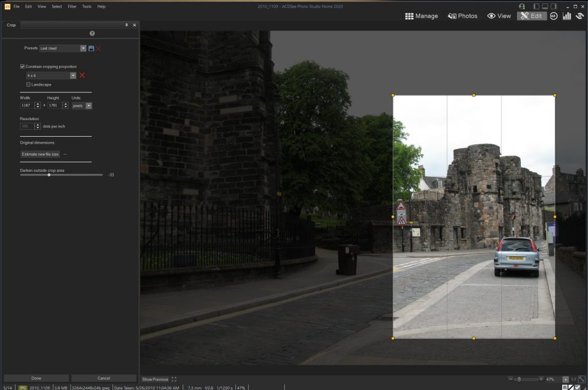Delete the 4 x 6 proportion entry
Screen dimensions: 588x390
click(82, 75)
